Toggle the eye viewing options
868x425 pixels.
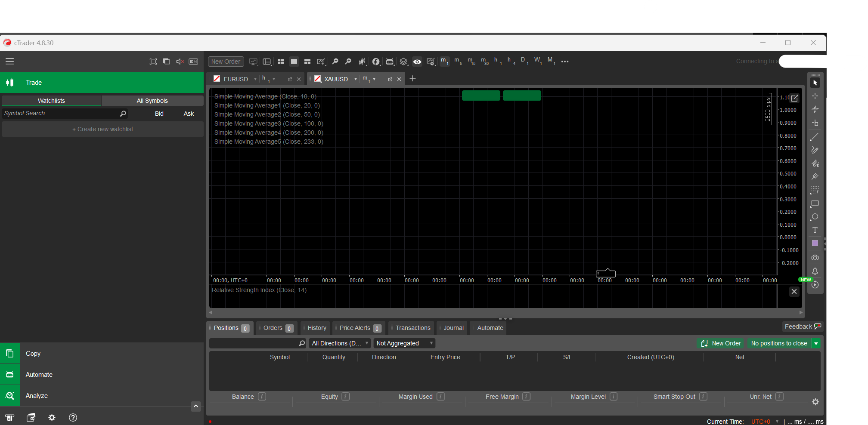pyautogui.click(x=417, y=62)
